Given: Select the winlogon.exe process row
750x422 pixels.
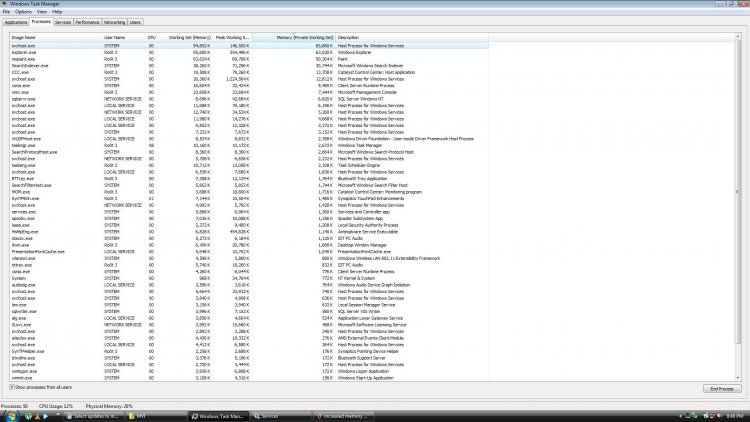Looking at the screenshot, I should click(249, 371).
